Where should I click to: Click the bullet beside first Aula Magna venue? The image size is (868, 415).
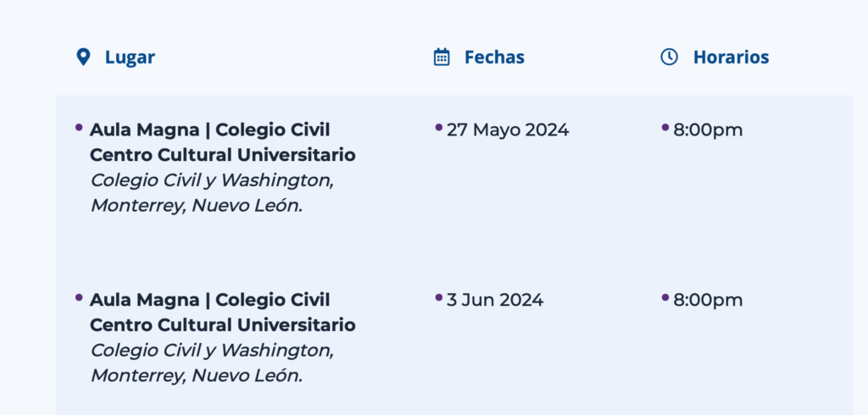pos(79,128)
